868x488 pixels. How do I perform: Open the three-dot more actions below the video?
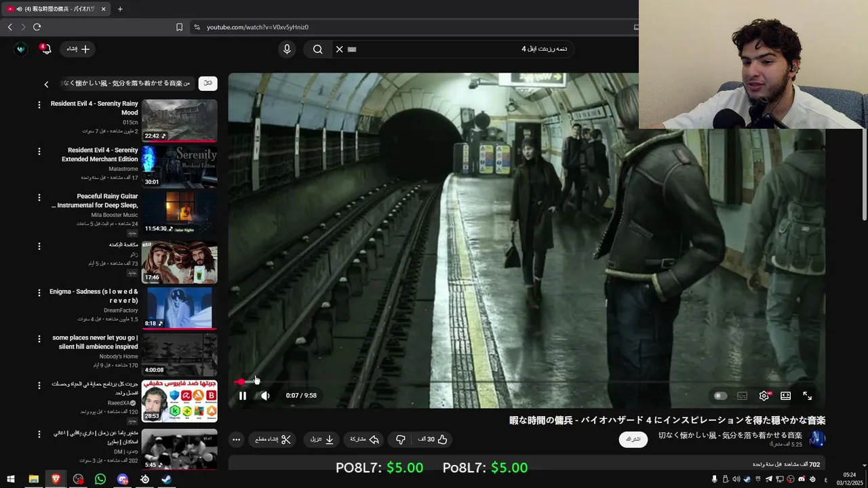[236, 439]
